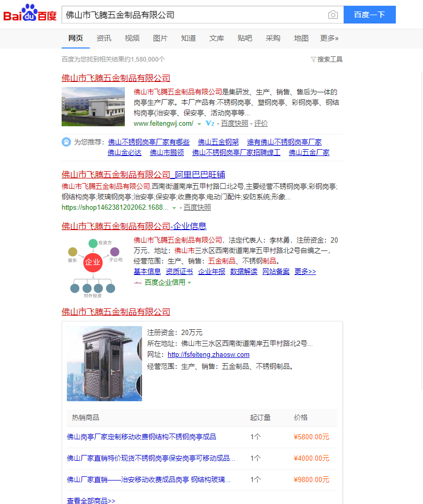
Task: Open 网站备案 link
Action: point(276,272)
